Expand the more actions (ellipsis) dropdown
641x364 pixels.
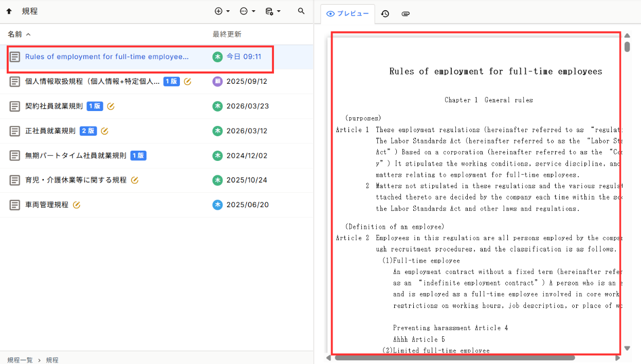(x=247, y=11)
